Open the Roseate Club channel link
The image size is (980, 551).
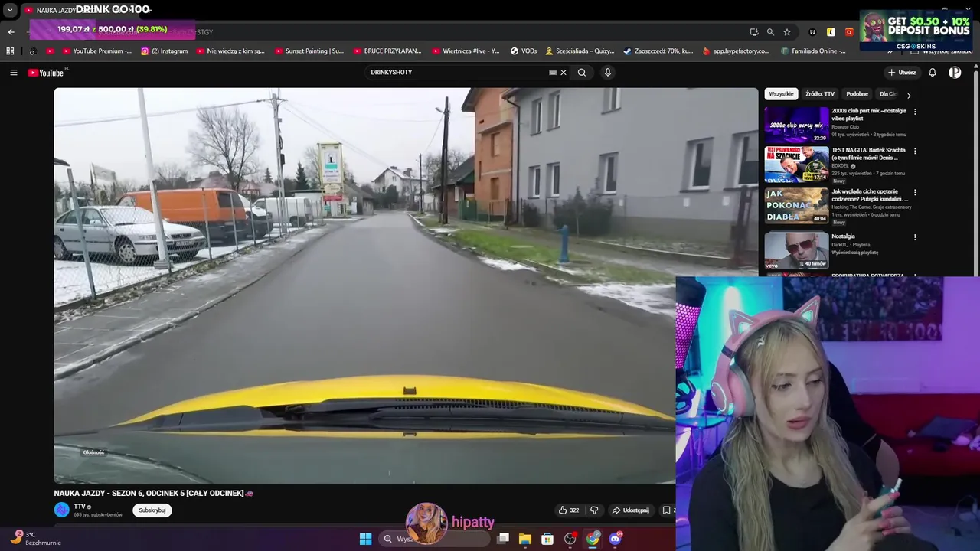[845, 127]
